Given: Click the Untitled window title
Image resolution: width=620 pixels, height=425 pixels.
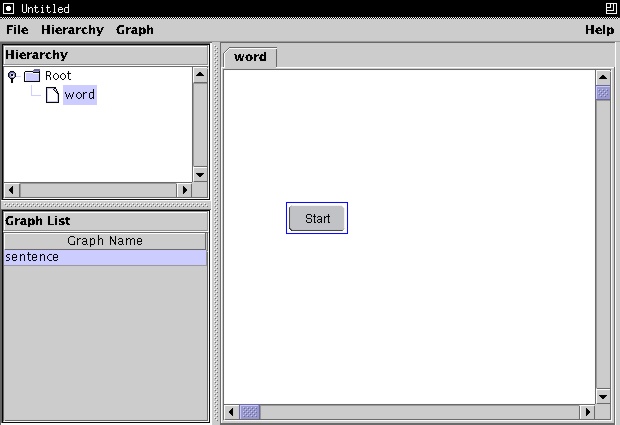Looking at the screenshot, I should (45, 9).
